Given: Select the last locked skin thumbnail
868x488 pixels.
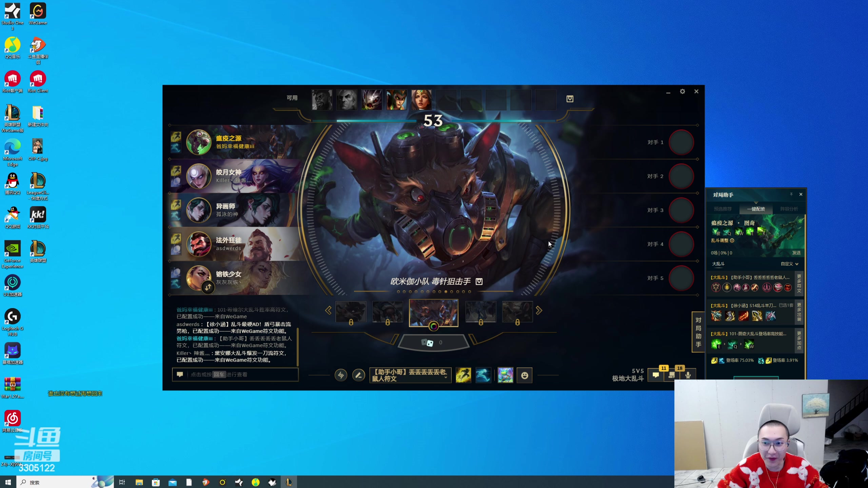Looking at the screenshot, I should tap(517, 312).
